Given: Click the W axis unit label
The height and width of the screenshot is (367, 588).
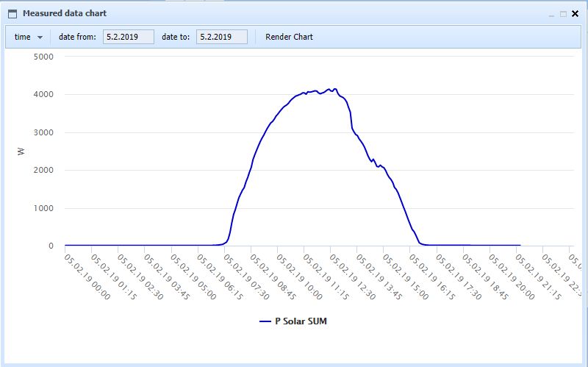Looking at the screenshot, I should coord(21,152).
